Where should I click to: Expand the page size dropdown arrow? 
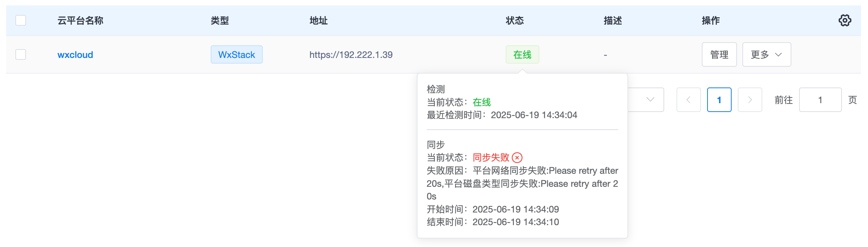pyautogui.click(x=650, y=100)
